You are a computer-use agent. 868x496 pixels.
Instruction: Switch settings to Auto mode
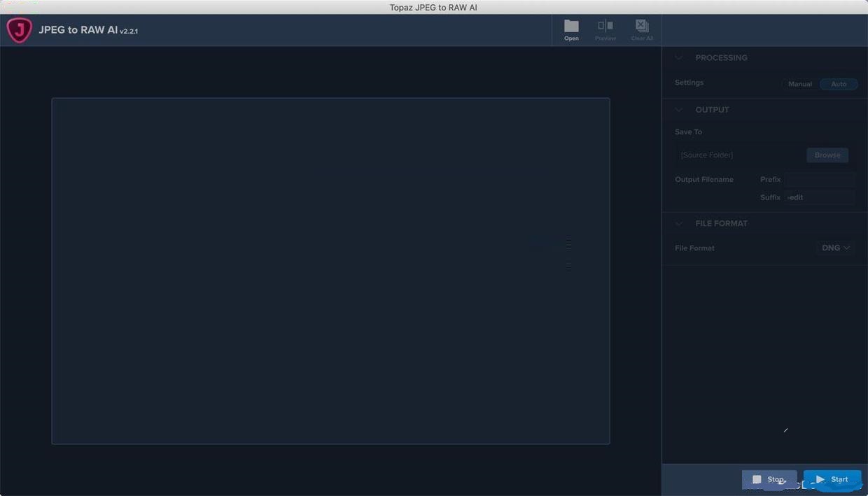(839, 84)
